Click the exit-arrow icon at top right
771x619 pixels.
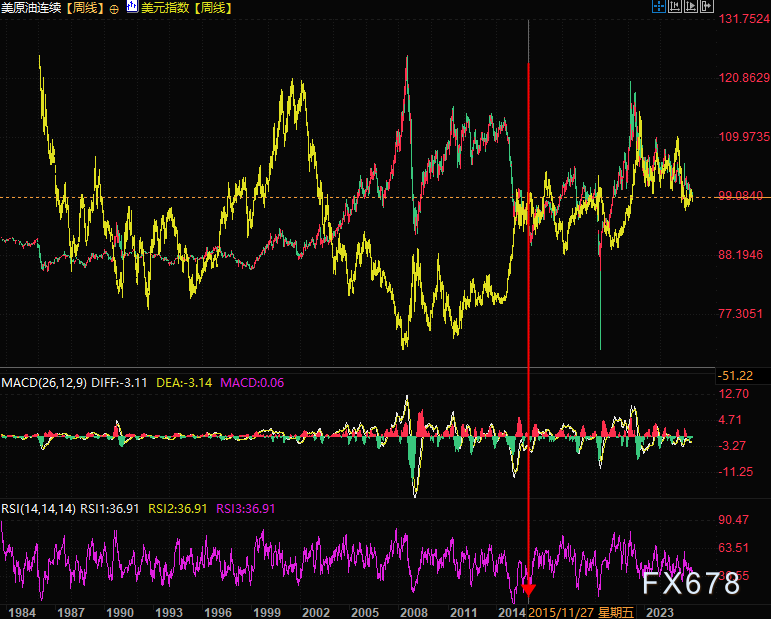coord(707,8)
